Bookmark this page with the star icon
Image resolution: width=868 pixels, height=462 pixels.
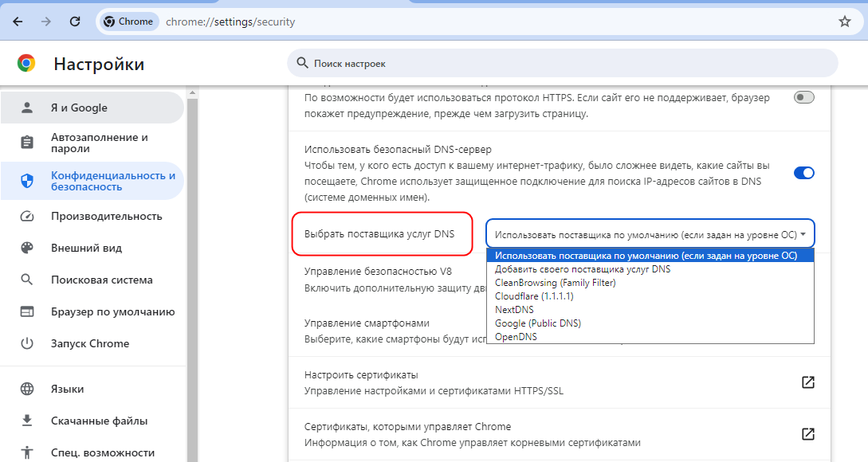point(845,22)
